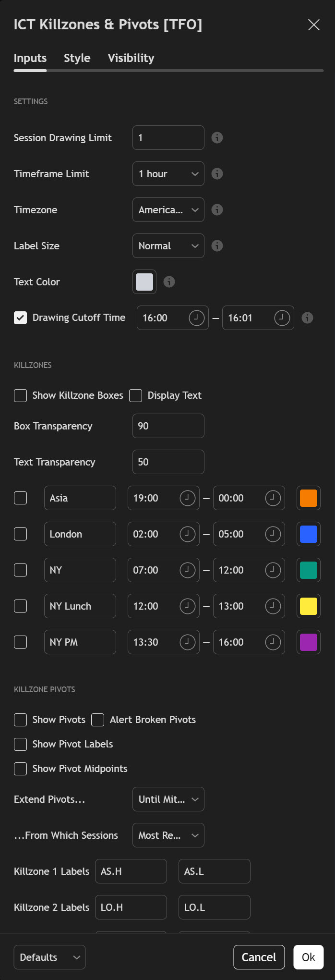
Task: Click the Box Transparency input field
Action: click(x=168, y=426)
